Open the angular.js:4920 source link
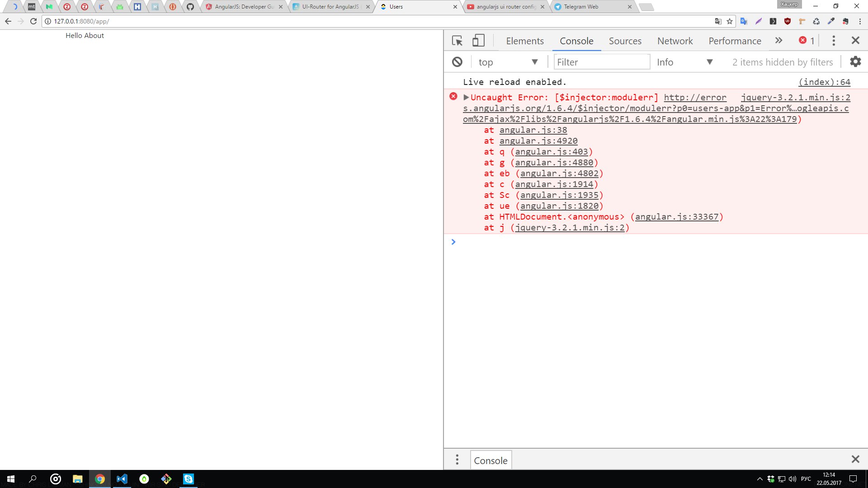Screen dimensions: 868x488 click(538, 141)
